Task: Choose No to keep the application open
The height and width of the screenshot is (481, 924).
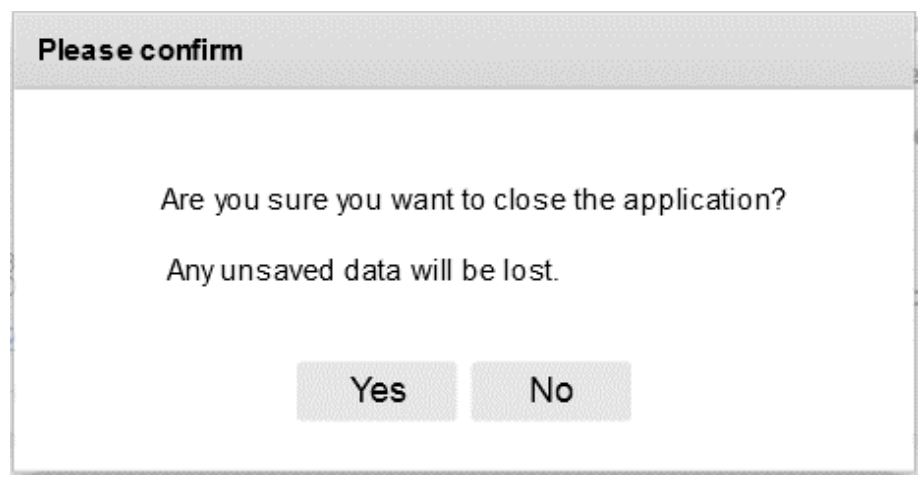Action: point(551,391)
